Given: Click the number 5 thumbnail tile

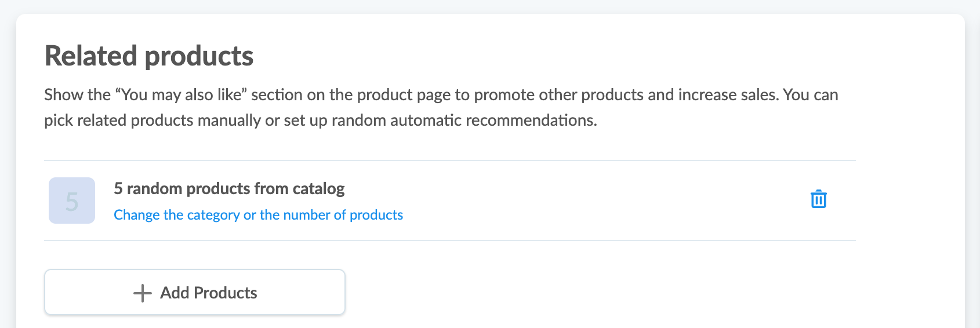Looking at the screenshot, I should (72, 201).
